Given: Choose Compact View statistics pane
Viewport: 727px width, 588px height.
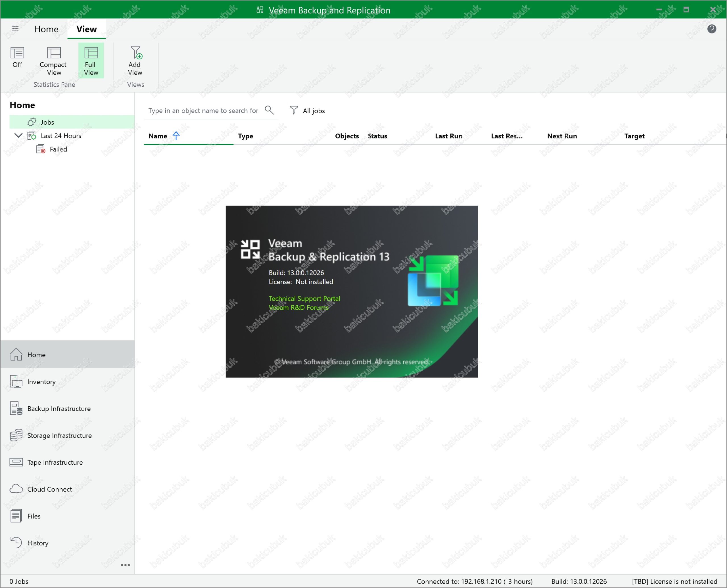Looking at the screenshot, I should (53, 61).
